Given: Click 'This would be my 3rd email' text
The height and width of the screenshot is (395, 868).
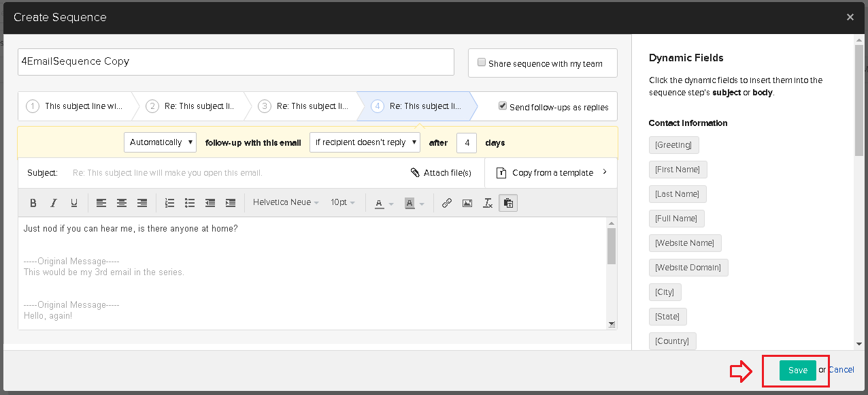Looking at the screenshot, I should pos(104,272).
